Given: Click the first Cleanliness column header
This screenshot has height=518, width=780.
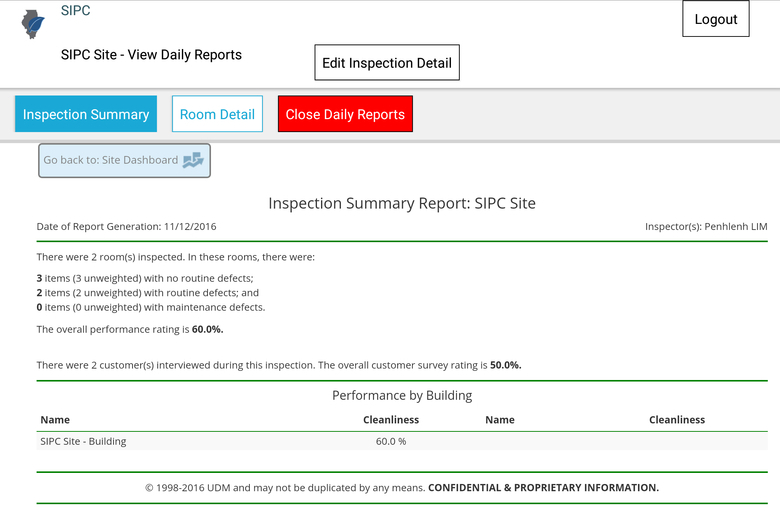Looking at the screenshot, I should (390, 420).
